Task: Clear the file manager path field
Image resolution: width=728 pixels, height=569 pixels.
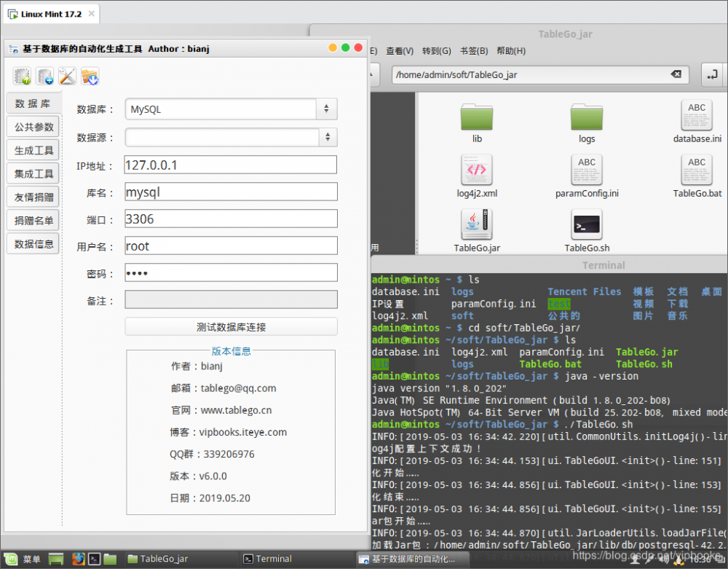Action: (x=676, y=74)
